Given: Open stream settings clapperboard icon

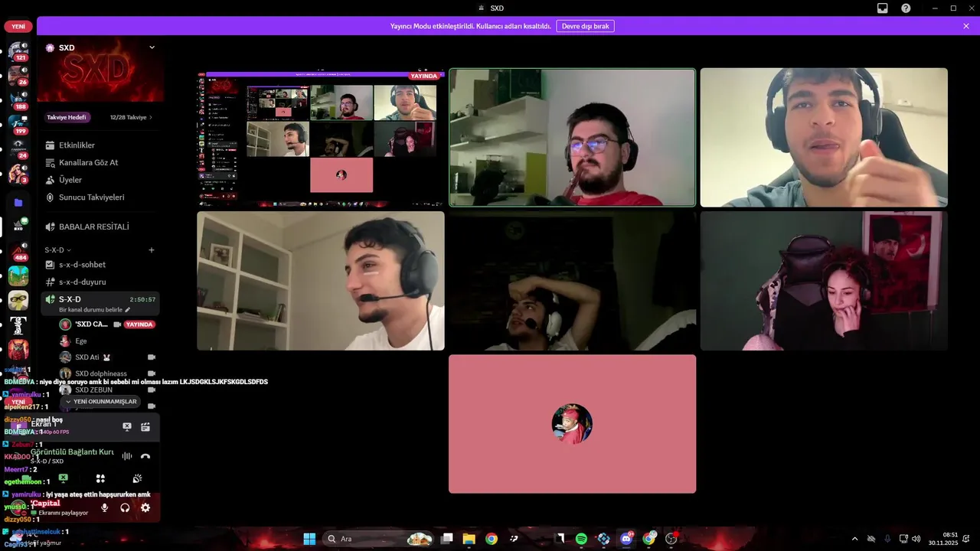Looking at the screenshot, I should pyautogui.click(x=145, y=427).
